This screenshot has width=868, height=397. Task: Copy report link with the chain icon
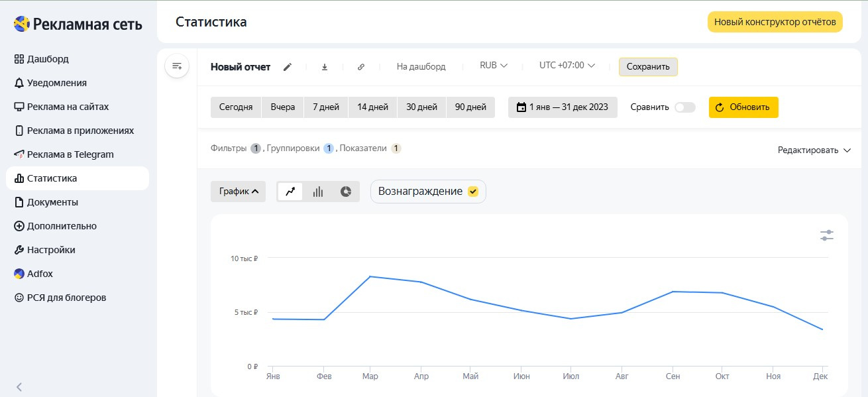[x=361, y=67]
